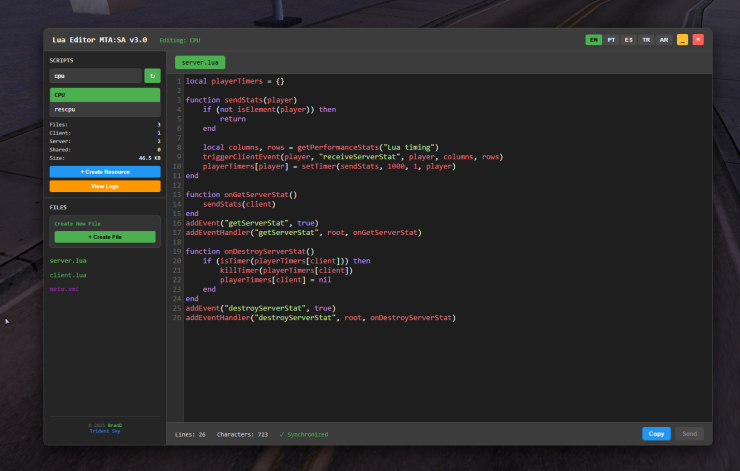Click the cpu script search field
The width and height of the screenshot is (740, 471).
[95, 75]
